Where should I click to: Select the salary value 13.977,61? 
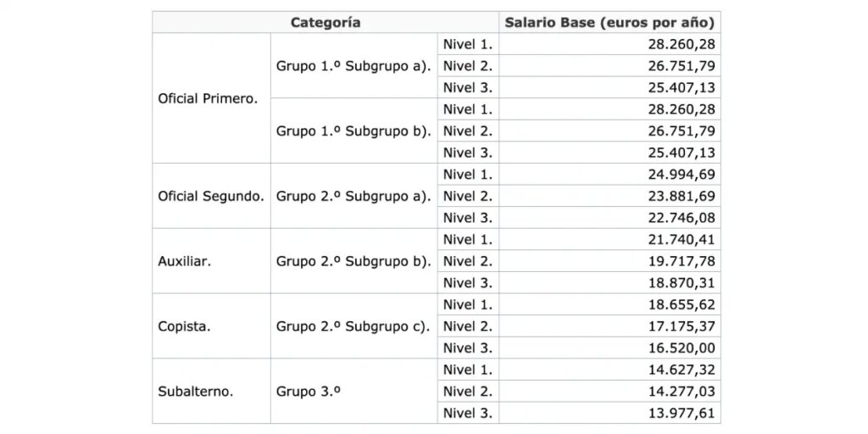click(x=682, y=413)
